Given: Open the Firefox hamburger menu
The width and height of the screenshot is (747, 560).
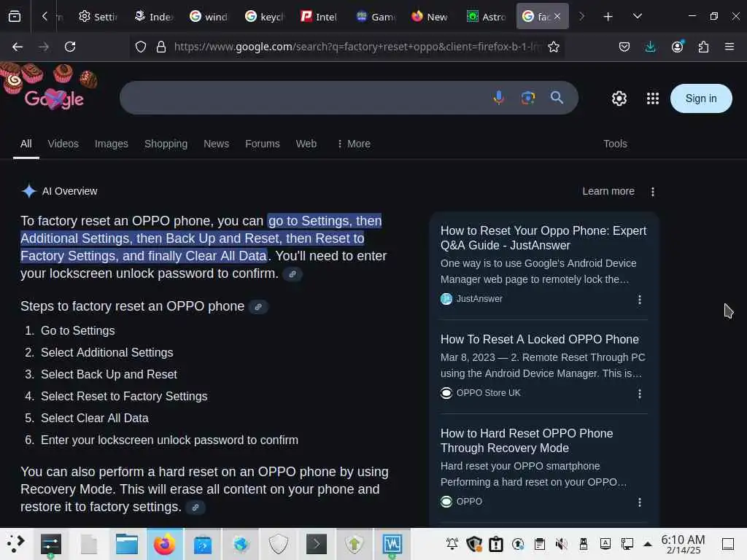Looking at the screenshot, I should click(729, 47).
